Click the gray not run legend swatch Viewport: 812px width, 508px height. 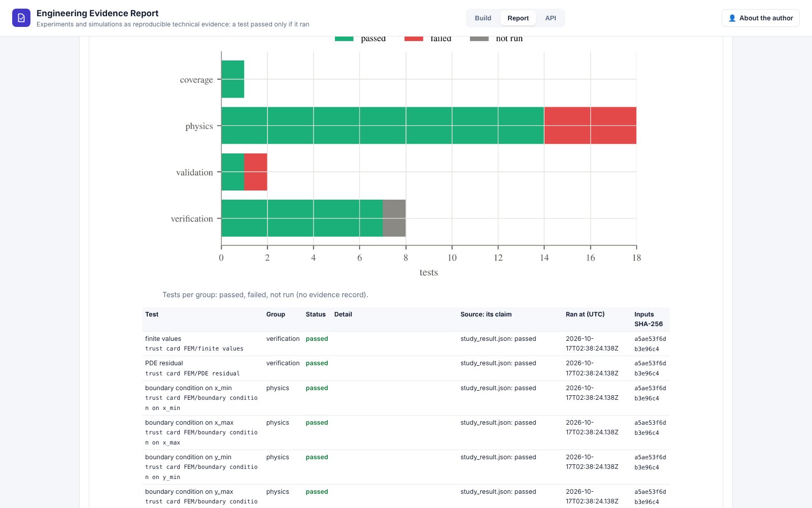[479, 39]
